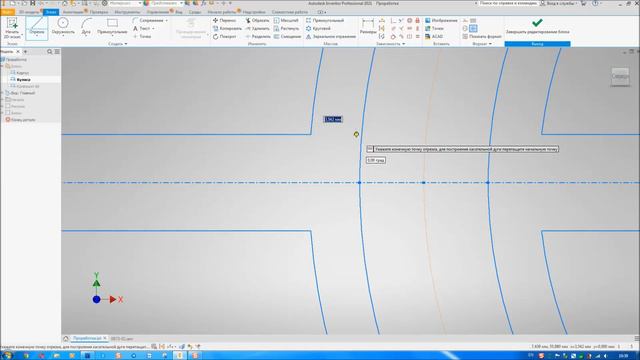This screenshot has width=640, height=360.
Task: Choose the Точка point tool
Action: tap(142, 36)
